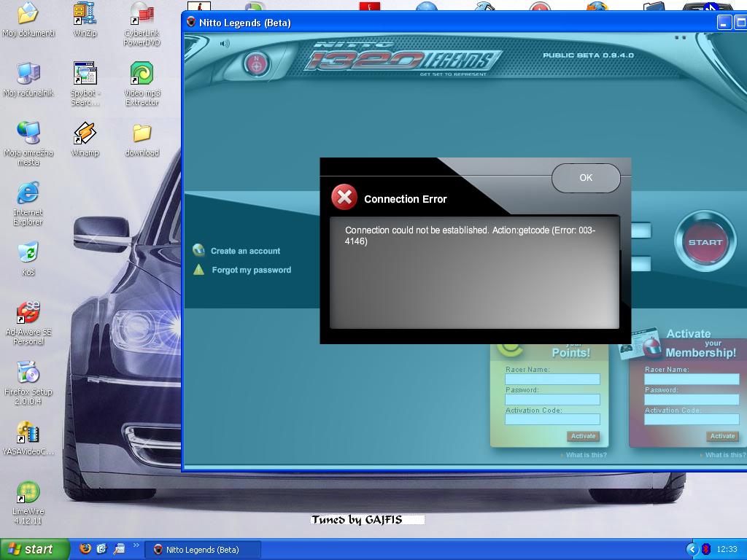
Task: Select Nitto Legends (Beta) taskbar button
Action: point(202,550)
